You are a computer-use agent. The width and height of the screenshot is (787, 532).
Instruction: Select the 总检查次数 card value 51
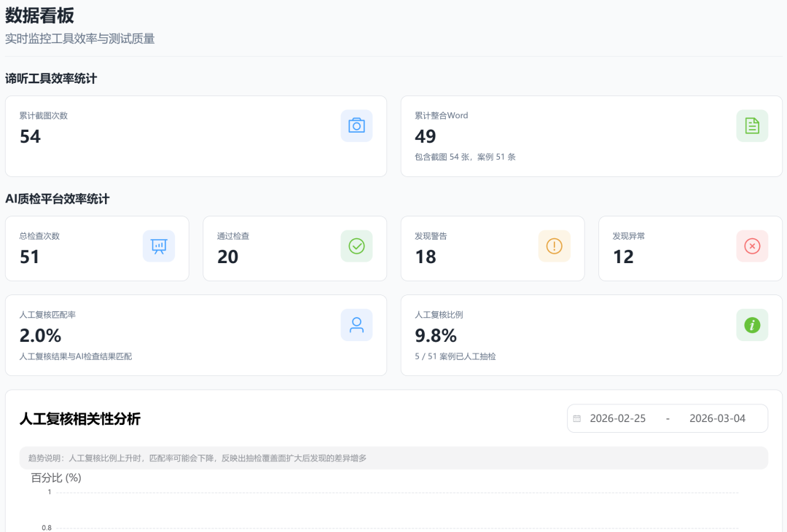[30, 257]
